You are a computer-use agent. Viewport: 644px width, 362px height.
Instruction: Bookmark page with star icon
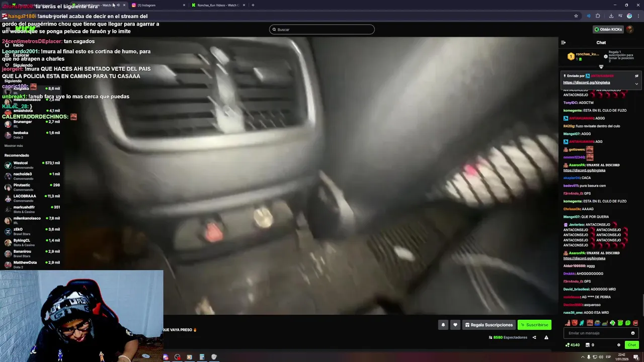576,16
